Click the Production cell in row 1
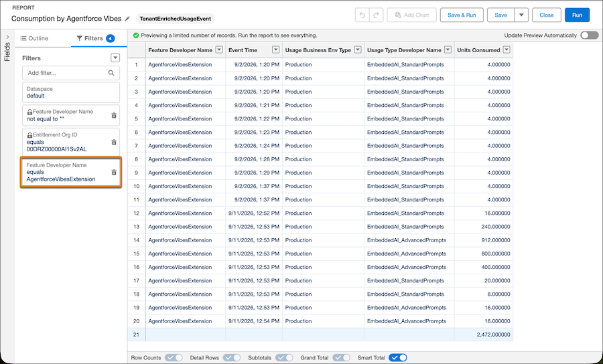603x364 pixels. pyautogui.click(x=323, y=65)
